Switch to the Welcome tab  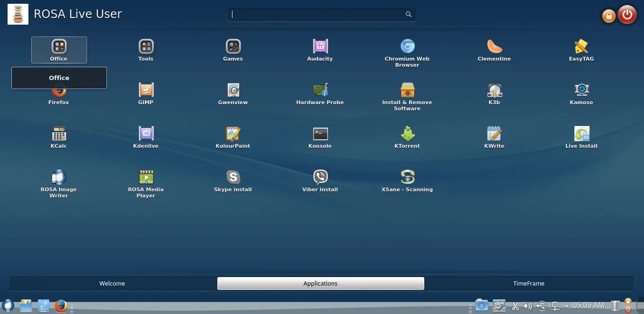112,283
